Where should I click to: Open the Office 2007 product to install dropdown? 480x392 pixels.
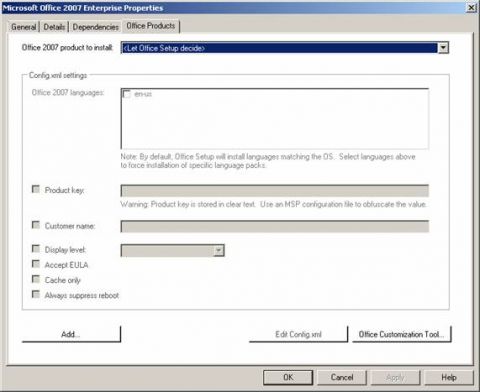285,48
